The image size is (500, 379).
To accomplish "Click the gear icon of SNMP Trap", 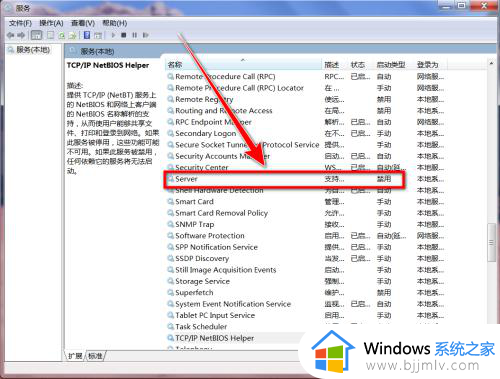I will pyautogui.click(x=171, y=224).
